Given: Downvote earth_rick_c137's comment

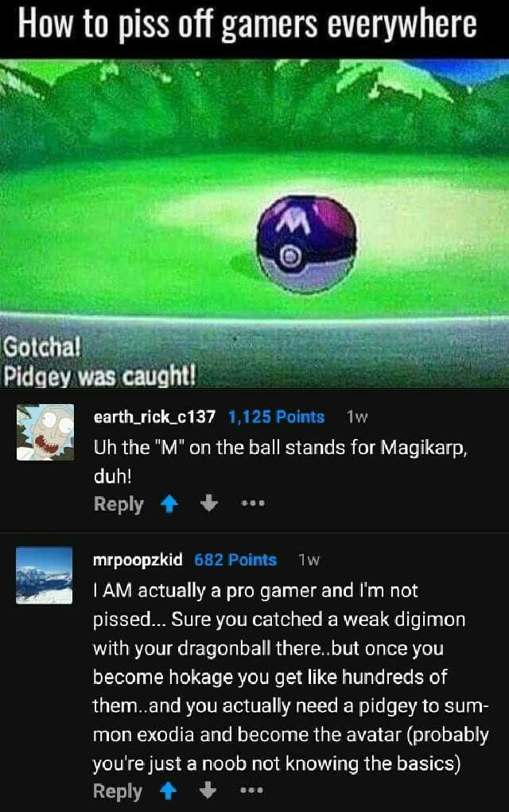Looking at the screenshot, I should click(x=208, y=503).
